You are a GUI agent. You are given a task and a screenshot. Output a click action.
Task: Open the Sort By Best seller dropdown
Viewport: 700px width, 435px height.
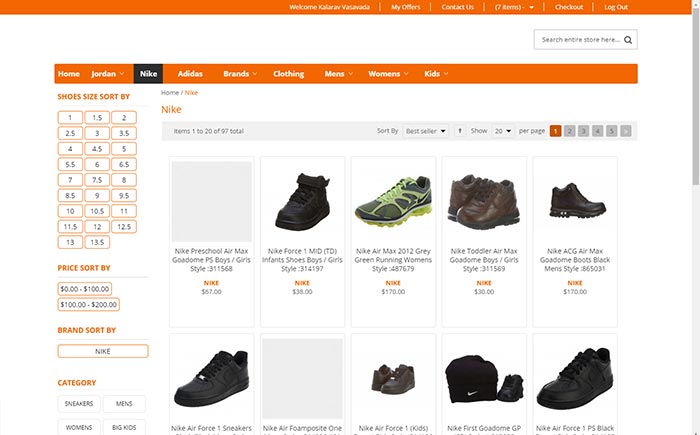tap(425, 131)
